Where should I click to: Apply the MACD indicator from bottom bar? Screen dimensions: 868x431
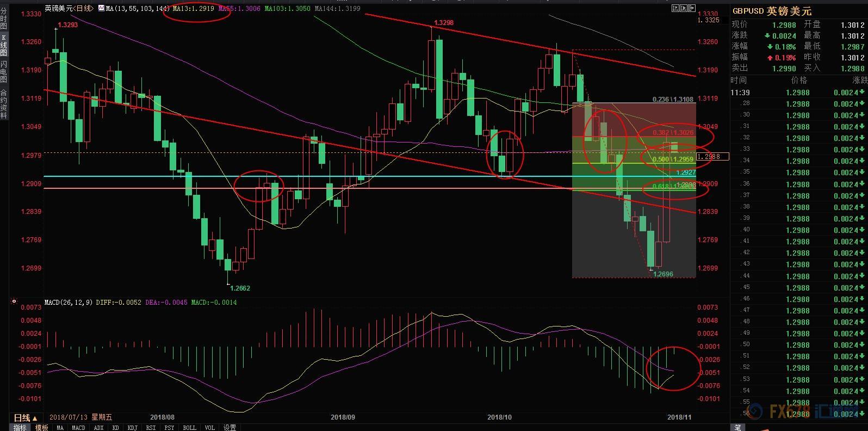78,427
